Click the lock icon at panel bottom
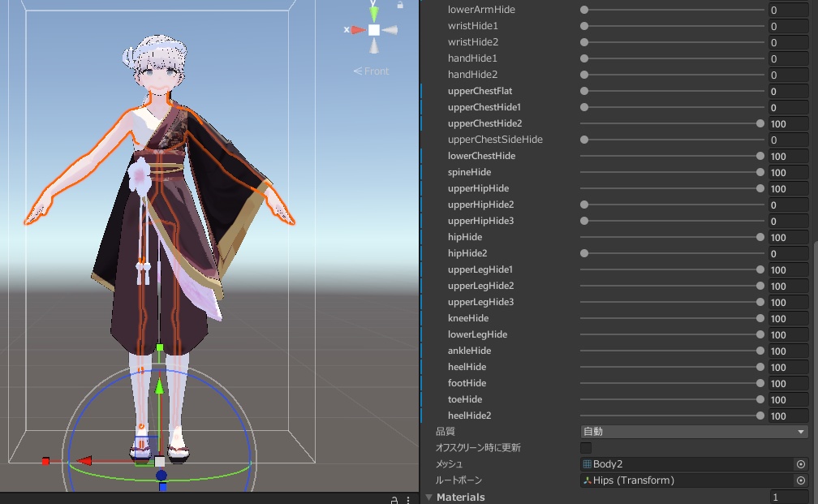Viewport: 818px width, 504px height. pos(394,500)
